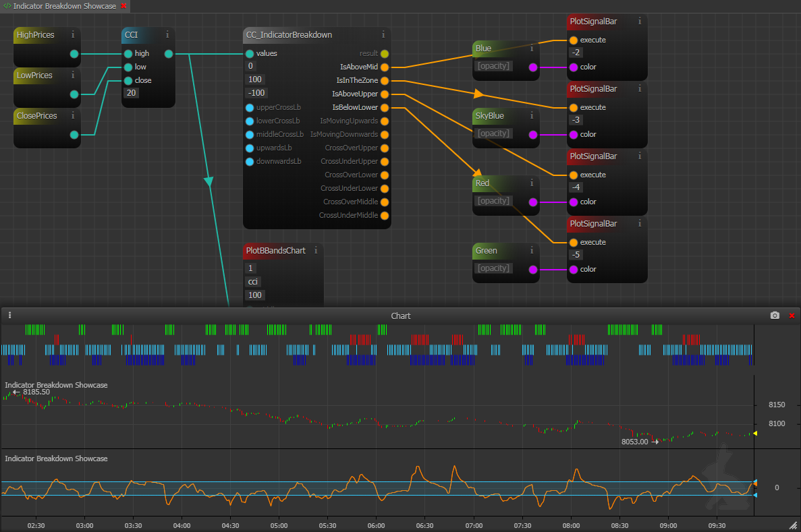Open info on PlotSignalBar node valued -5
801x532 pixels.
[640, 224]
